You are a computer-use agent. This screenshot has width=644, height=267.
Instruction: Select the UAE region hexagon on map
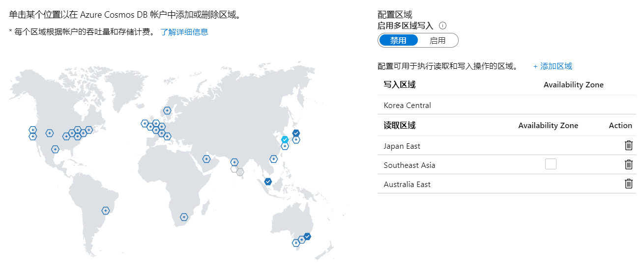click(206, 159)
